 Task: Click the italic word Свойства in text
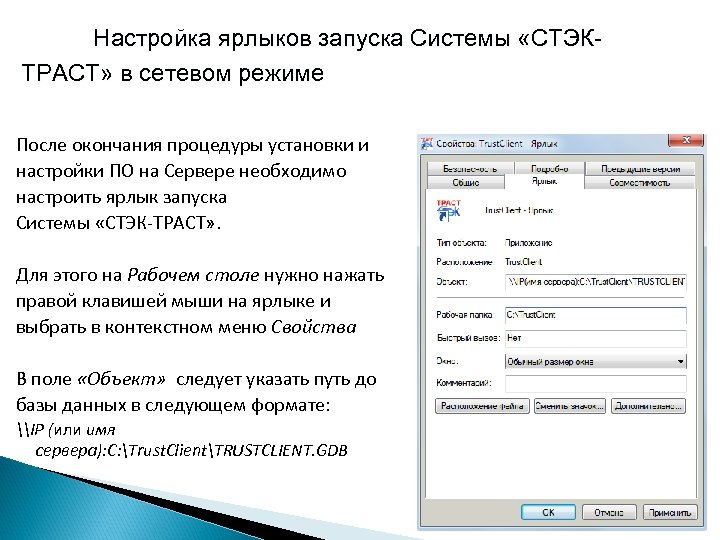tap(314, 327)
